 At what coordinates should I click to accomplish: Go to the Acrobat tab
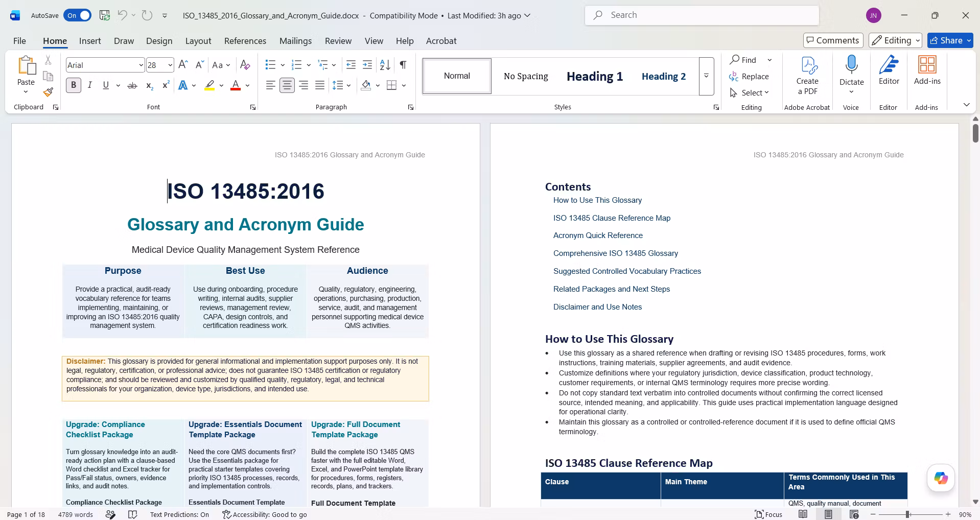441,41
